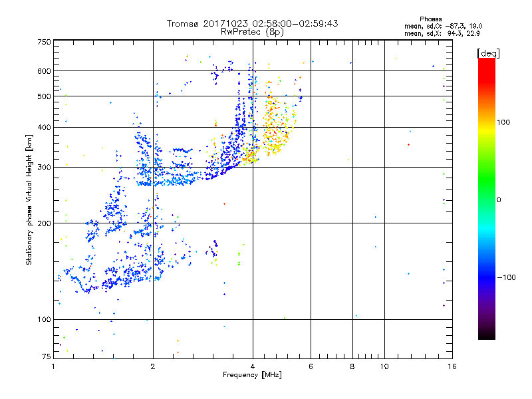Click the colorbar tick label 0
The image size is (532, 399).
coord(499,199)
